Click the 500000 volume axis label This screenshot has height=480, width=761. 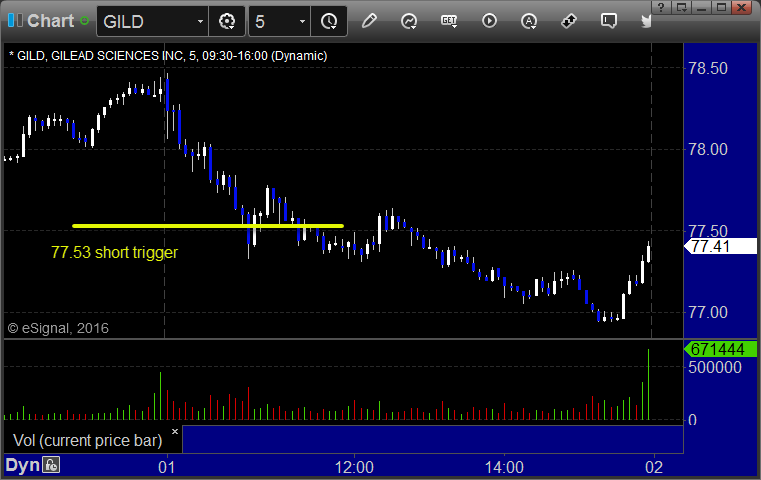pos(714,367)
